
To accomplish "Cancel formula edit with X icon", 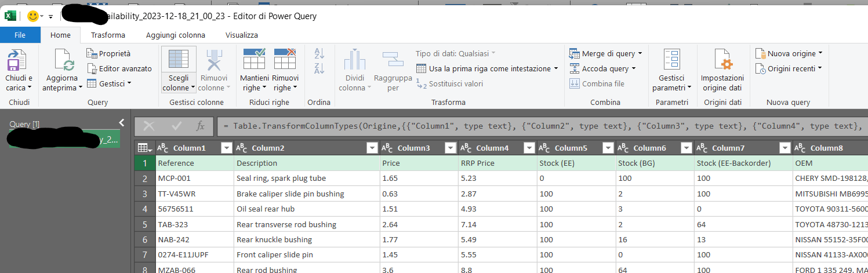I will click(x=149, y=126).
